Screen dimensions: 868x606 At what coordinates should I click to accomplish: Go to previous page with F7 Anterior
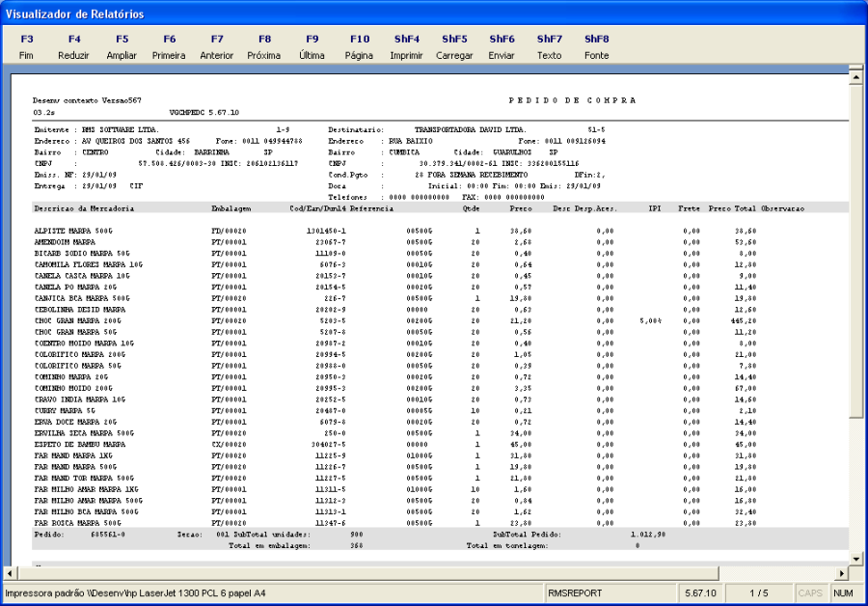coord(217,46)
